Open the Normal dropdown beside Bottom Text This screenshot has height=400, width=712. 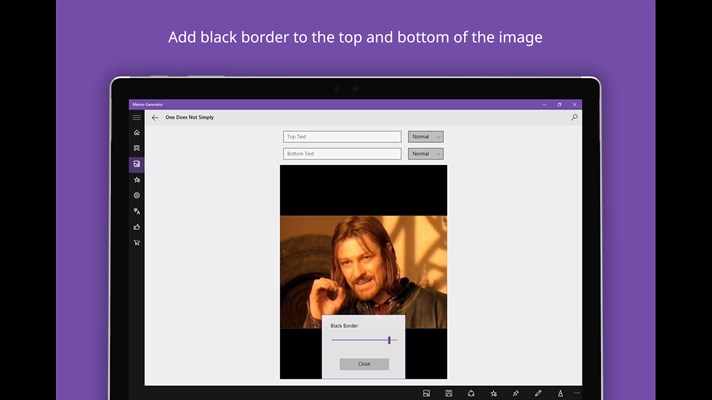point(425,154)
